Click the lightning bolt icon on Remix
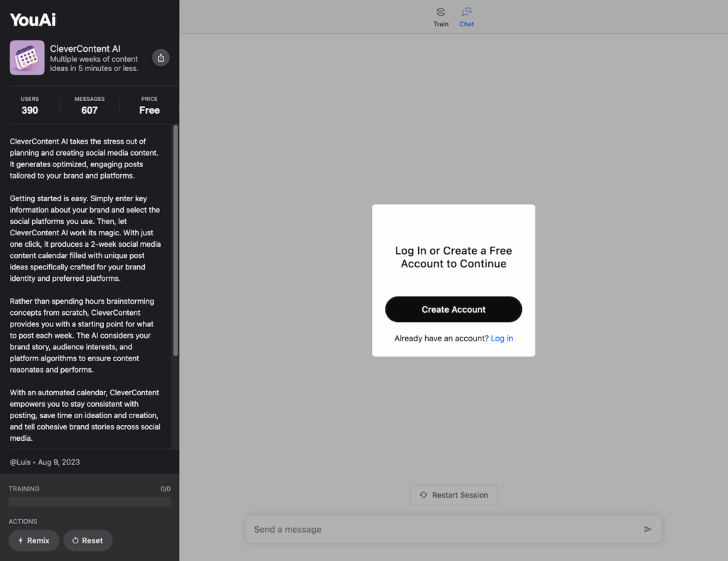The height and width of the screenshot is (561, 728). [x=21, y=540]
